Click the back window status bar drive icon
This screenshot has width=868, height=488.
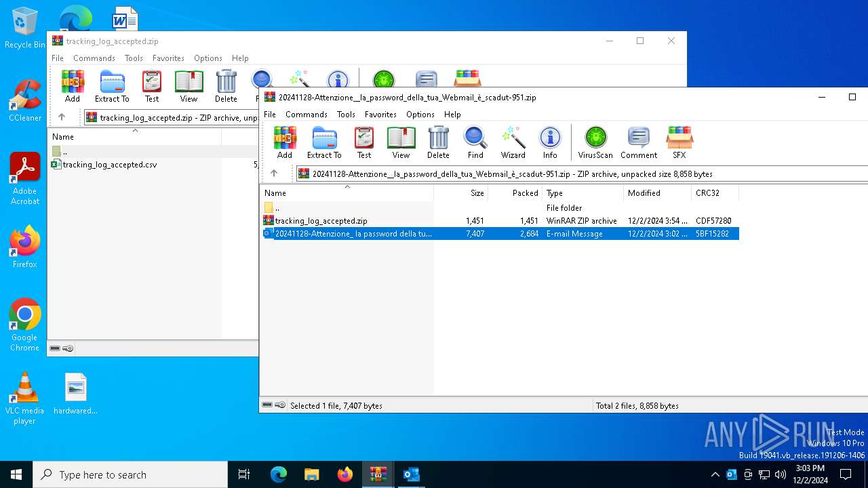tap(55, 348)
